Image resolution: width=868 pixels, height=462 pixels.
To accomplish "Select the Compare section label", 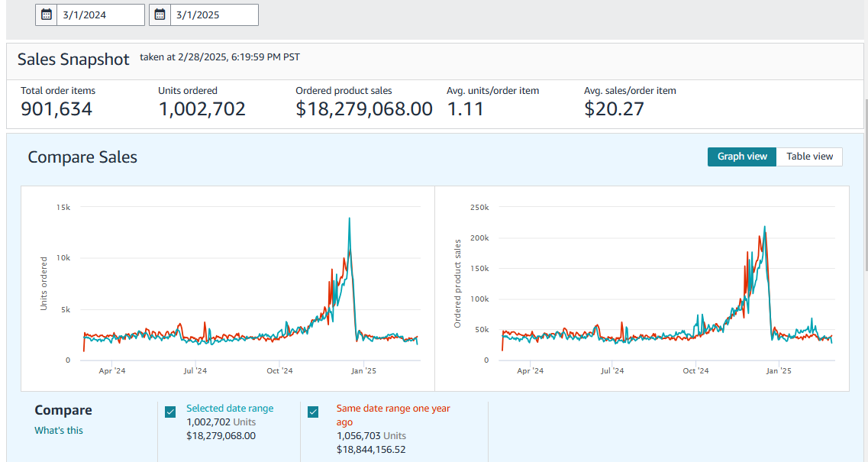I will [63, 411].
